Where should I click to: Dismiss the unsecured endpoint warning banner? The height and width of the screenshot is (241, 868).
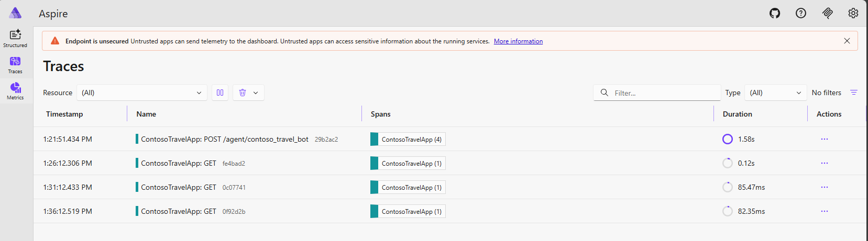847,41
